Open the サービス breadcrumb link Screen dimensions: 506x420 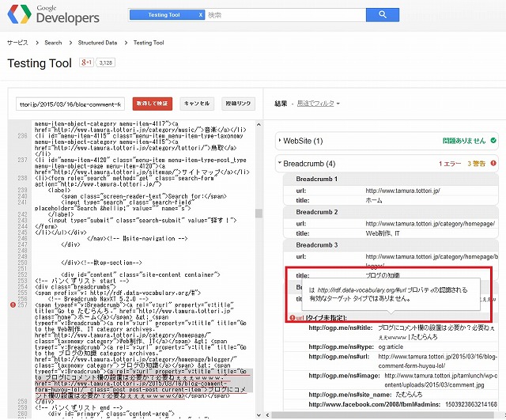[x=17, y=43]
